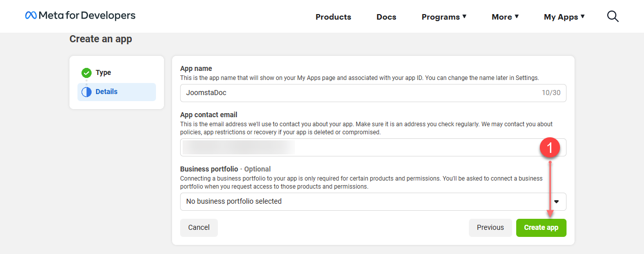Focus the App name input field
The width and height of the screenshot is (644, 254).
tap(373, 93)
